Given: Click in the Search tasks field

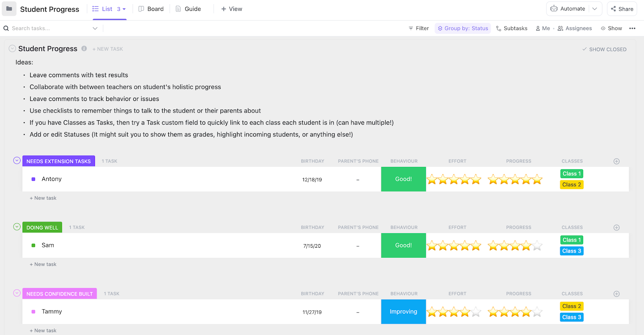Looking at the screenshot, I should (x=50, y=28).
